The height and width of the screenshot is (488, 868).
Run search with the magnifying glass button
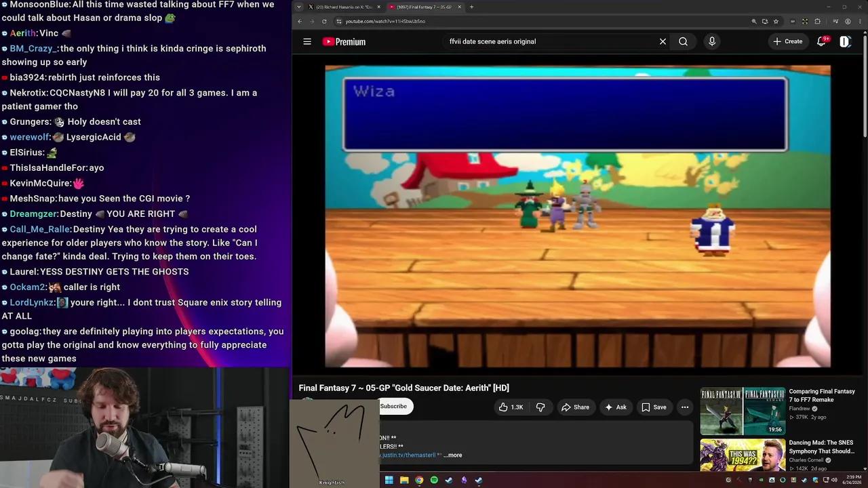[x=683, y=41]
